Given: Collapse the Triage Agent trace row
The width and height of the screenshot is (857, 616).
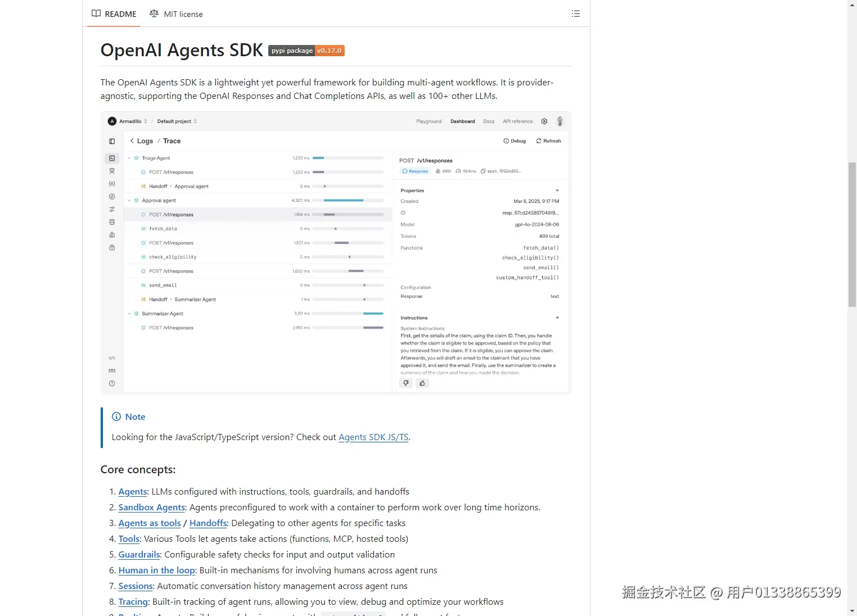Looking at the screenshot, I should click(x=129, y=158).
